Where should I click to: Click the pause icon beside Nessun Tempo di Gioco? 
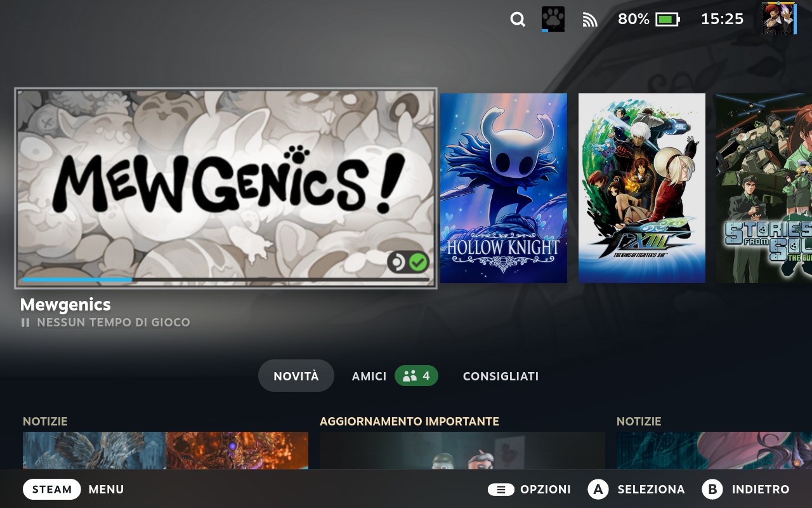point(25,323)
